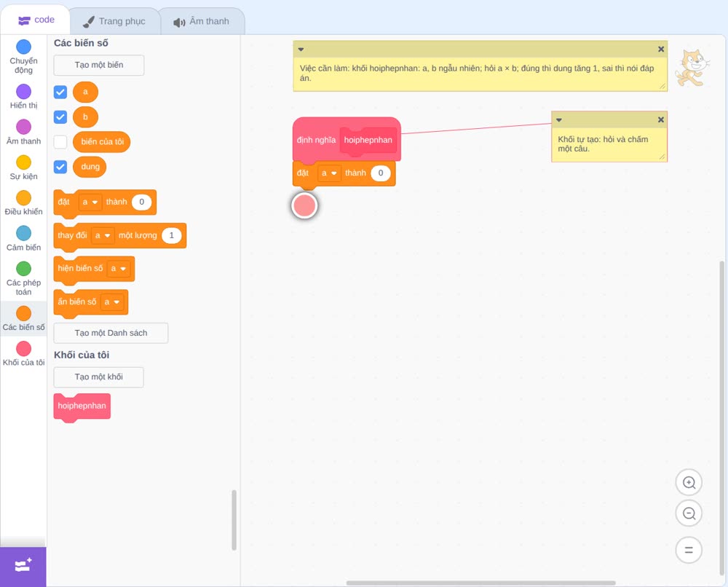728x587 pixels.
Task: Close the top yellow to-do comment
Action: [x=661, y=50]
